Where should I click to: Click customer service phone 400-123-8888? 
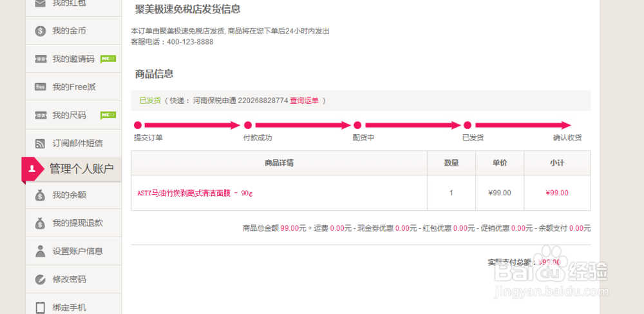pyautogui.click(x=190, y=42)
